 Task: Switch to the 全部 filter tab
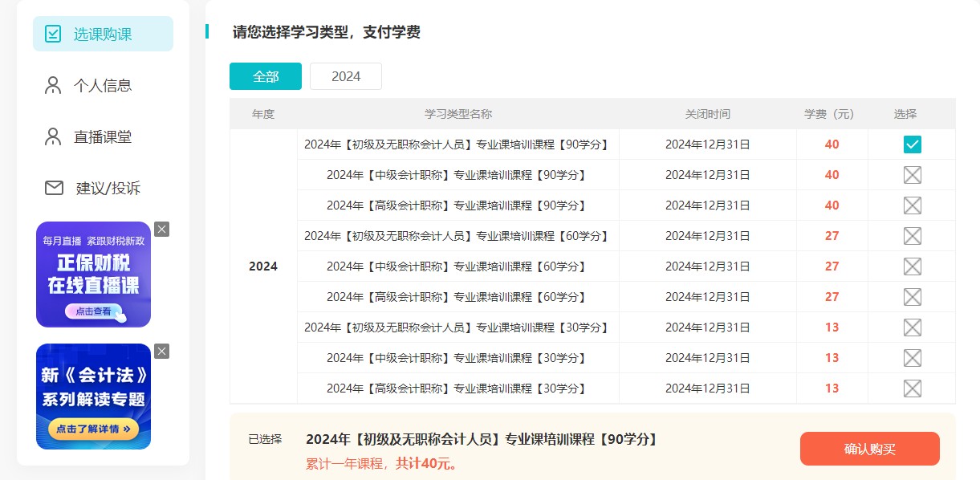[x=266, y=76]
